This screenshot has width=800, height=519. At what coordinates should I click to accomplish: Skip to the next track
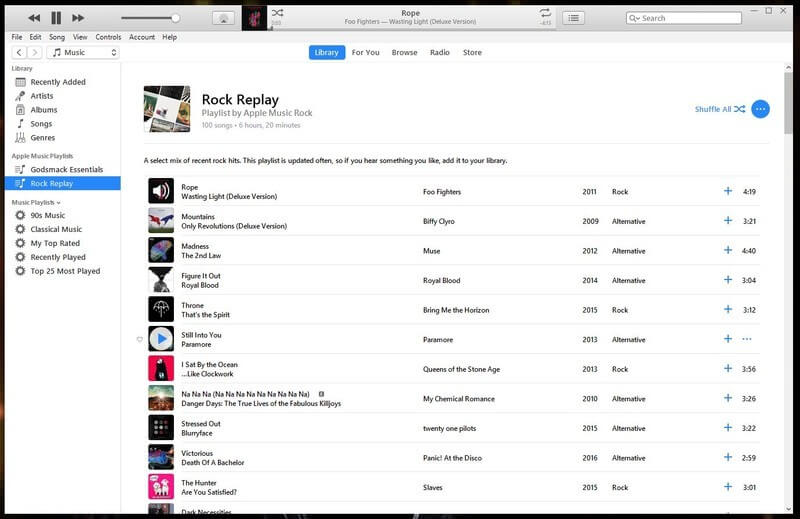click(x=78, y=18)
